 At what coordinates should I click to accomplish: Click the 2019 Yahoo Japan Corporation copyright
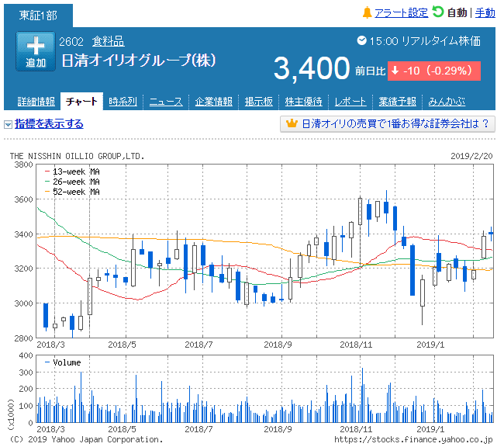click(x=86, y=439)
